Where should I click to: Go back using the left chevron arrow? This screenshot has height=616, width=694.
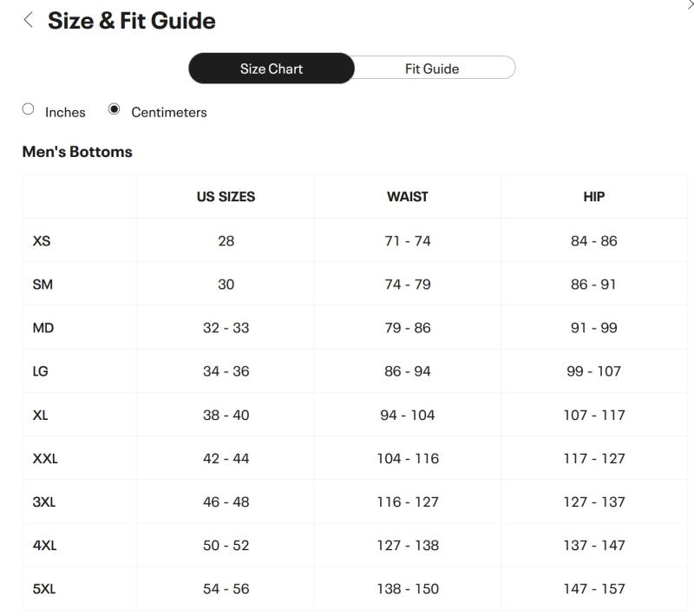point(29,20)
